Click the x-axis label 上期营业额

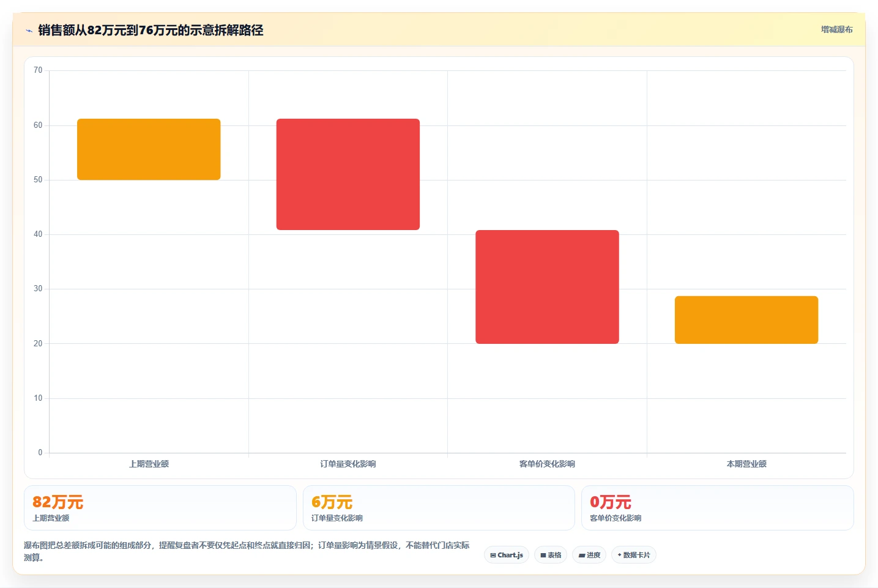[149, 464]
